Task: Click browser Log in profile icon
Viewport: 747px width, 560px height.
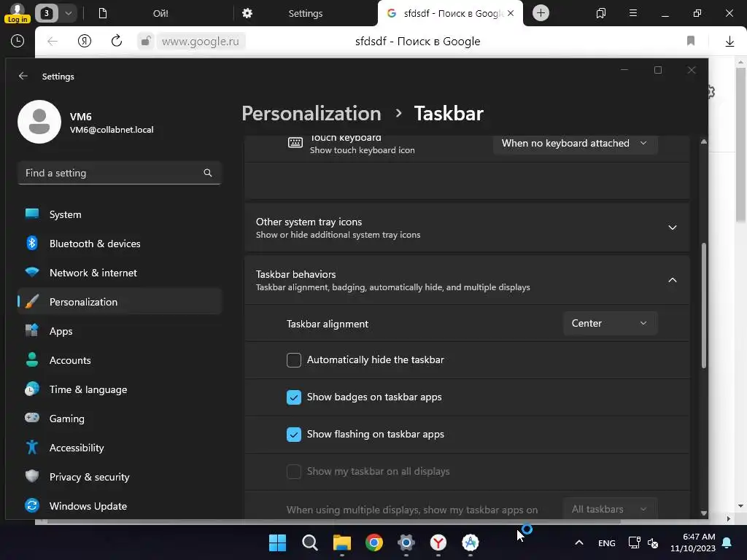Action: coord(18,13)
